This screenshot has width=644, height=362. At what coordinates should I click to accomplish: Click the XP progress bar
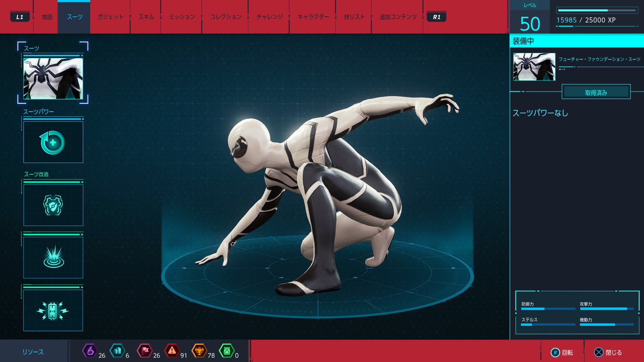[597, 10]
